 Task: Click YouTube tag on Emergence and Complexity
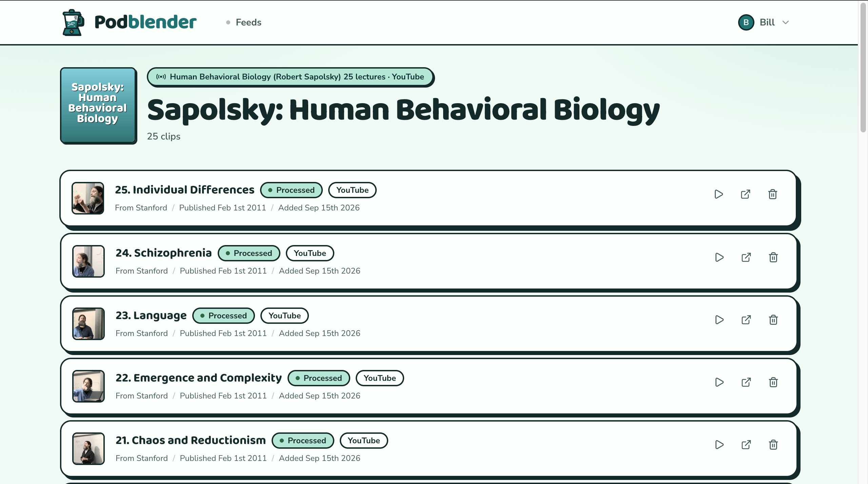tap(380, 378)
